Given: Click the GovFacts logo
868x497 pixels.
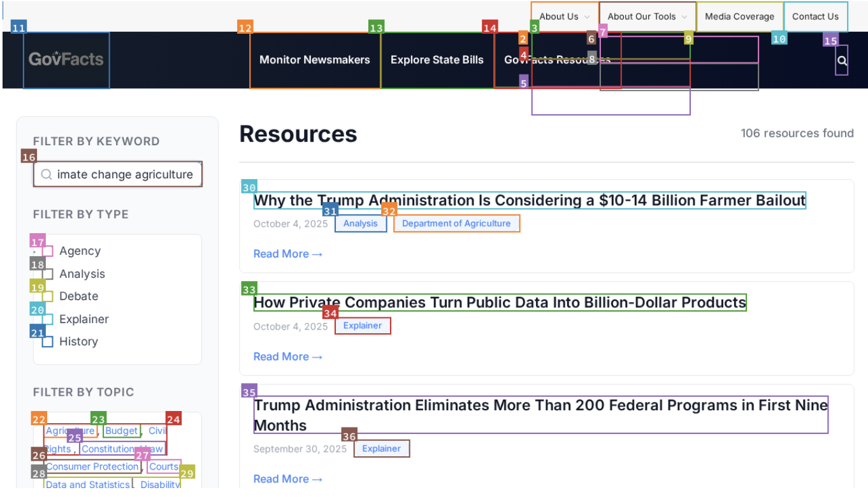Looking at the screenshot, I should pos(66,60).
